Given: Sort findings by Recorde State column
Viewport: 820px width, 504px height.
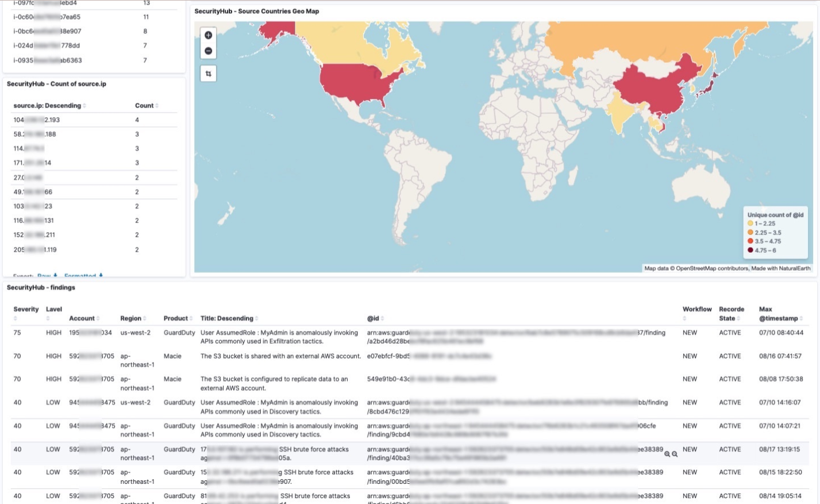Looking at the screenshot, I should pos(732,314).
